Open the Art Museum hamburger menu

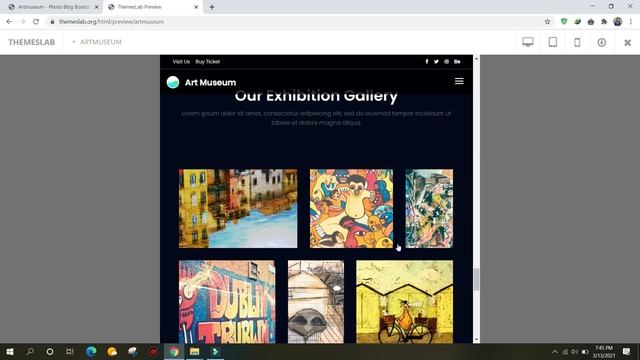tap(459, 81)
